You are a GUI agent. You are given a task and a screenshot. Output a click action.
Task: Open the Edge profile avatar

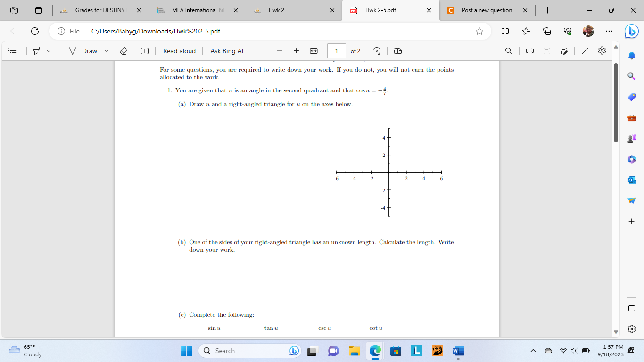point(588,31)
